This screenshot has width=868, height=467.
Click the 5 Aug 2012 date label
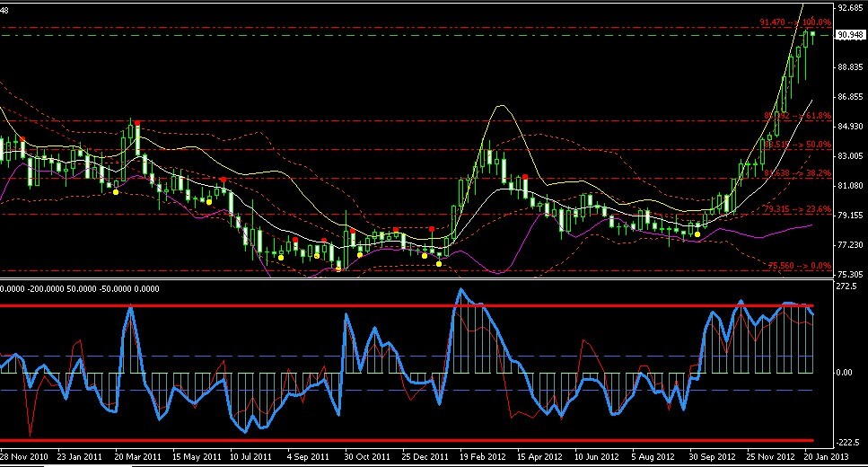pyautogui.click(x=653, y=457)
